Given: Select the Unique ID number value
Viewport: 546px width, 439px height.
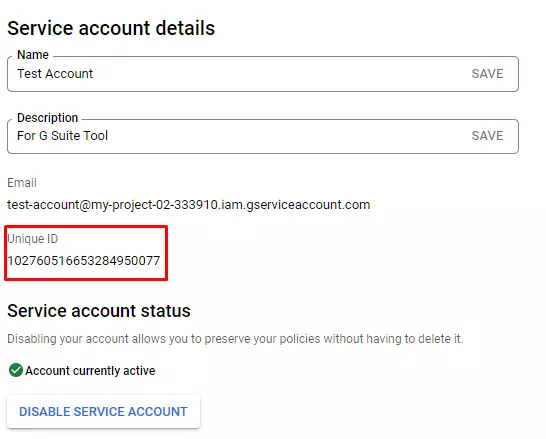Looking at the screenshot, I should 84,260.
